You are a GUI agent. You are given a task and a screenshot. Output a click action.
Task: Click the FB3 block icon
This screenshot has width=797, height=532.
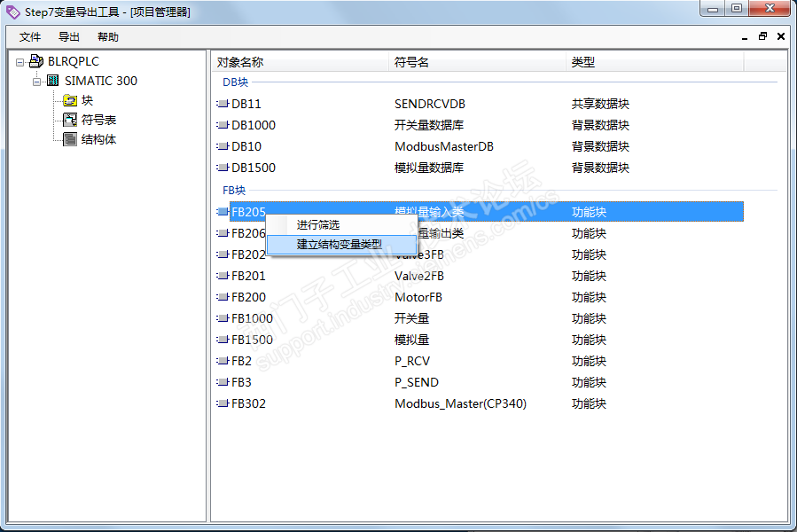click(223, 382)
